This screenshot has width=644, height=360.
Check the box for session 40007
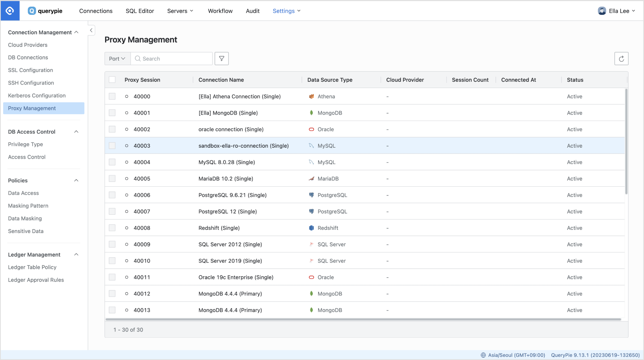[x=112, y=212]
